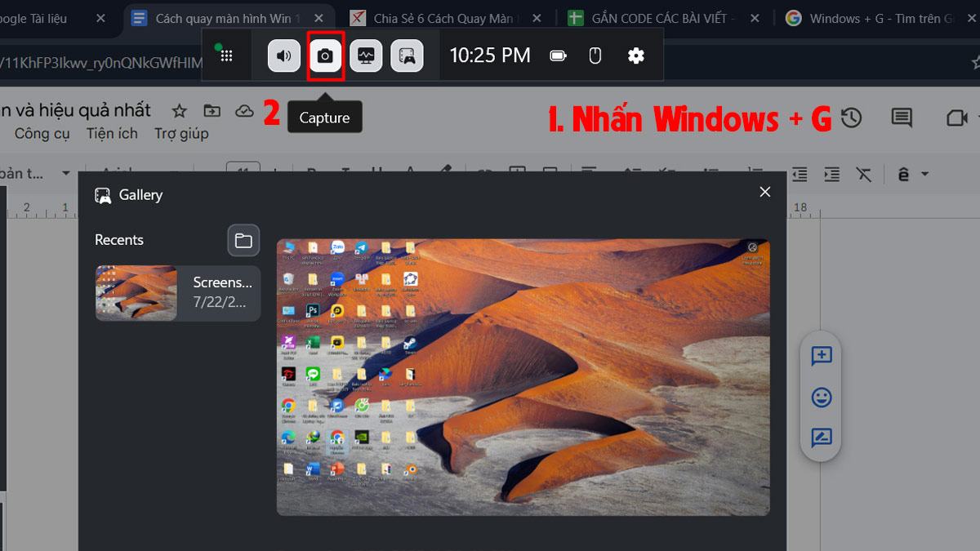Expand the input tools dropdown arrow
Viewport: 980px width, 551px height.
pos(924,174)
